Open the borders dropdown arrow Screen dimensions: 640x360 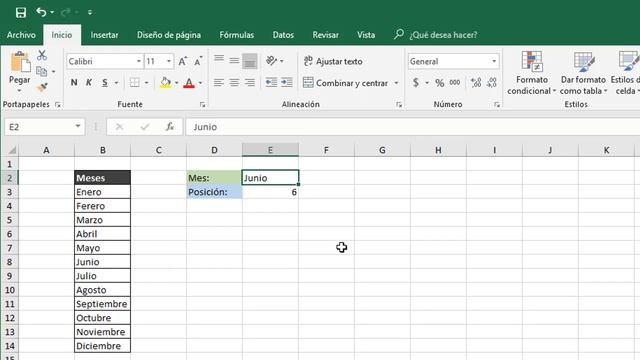147,83
